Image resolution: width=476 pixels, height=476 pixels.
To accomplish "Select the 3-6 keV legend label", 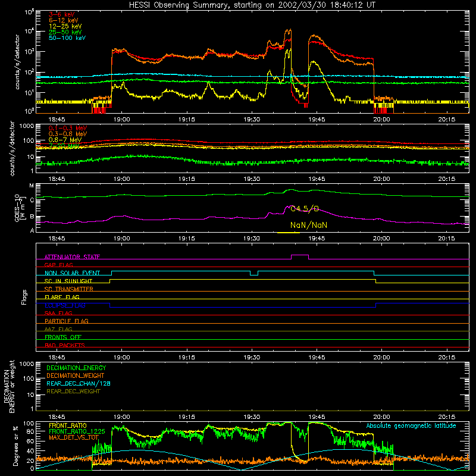I will pos(61,14).
